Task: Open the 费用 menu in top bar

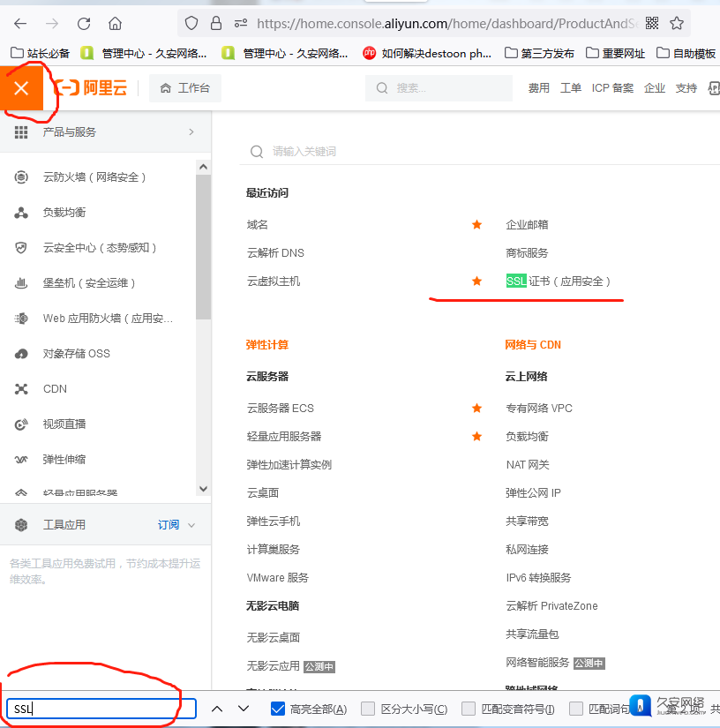Action: tap(538, 88)
